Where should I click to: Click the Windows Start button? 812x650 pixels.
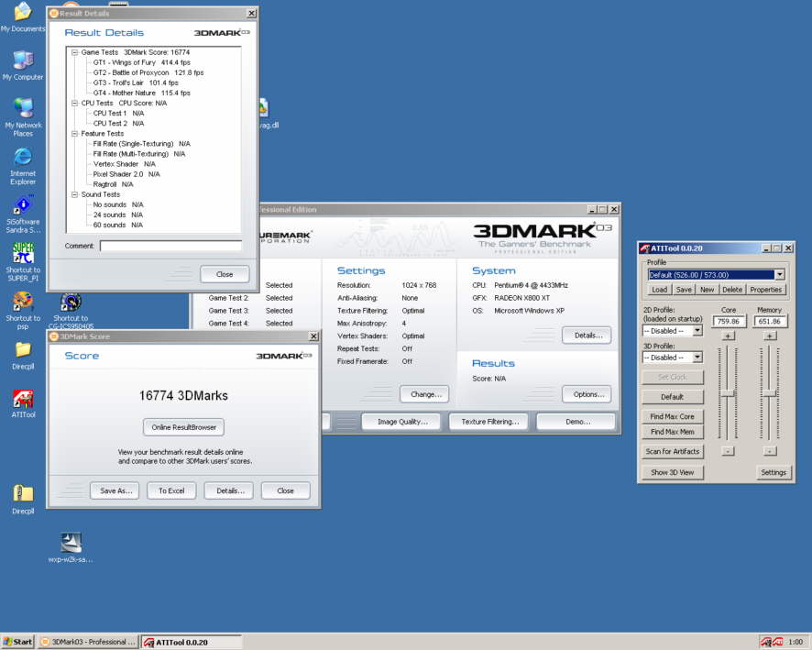[x=18, y=642]
